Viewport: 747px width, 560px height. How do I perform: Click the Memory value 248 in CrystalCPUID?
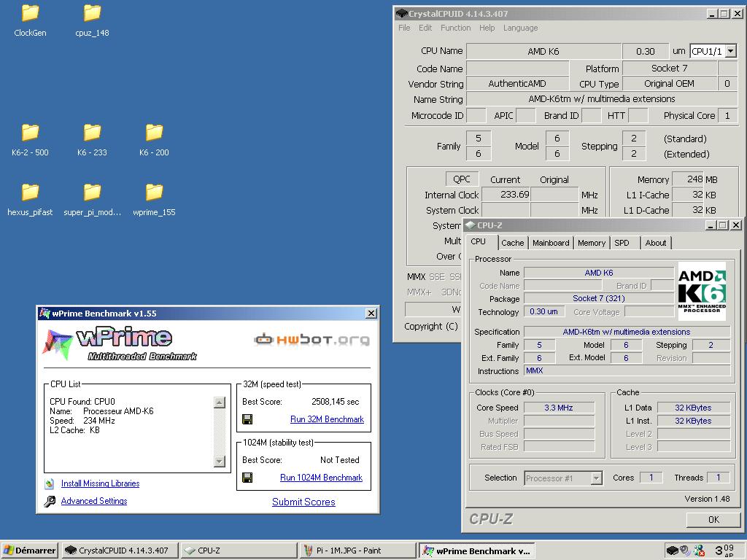click(687, 179)
